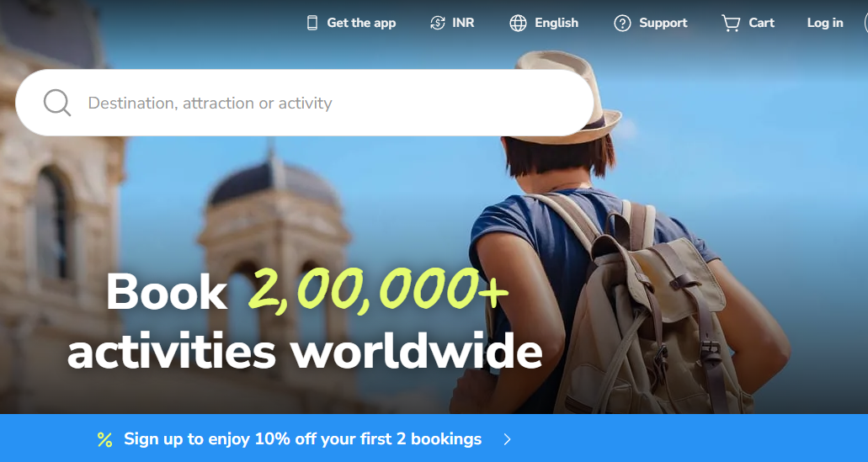This screenshot has width=868, height=462.
Task: Click the shopping cart icon
Action: pos(731,23)
